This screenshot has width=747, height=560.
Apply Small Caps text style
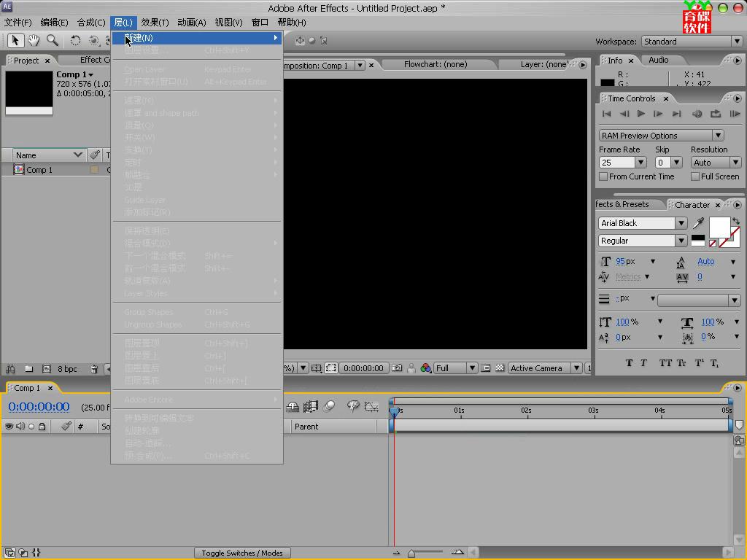(x=682, y=363)
